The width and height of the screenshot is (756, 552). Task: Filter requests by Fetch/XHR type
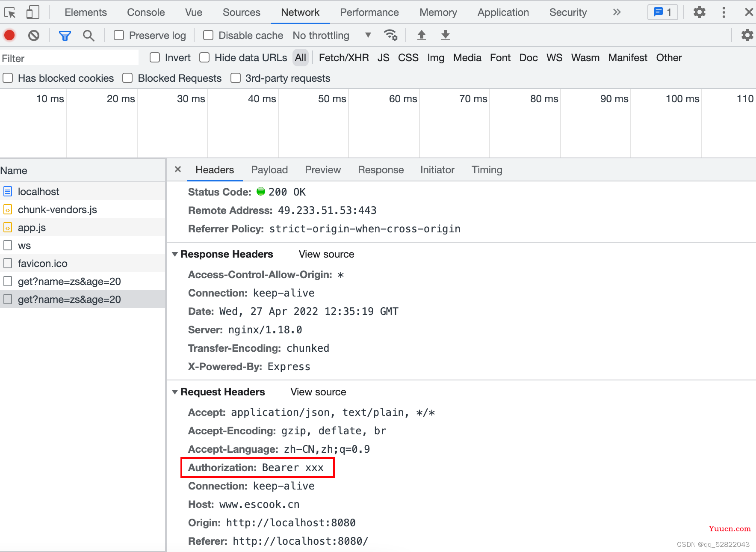coord(344,58)
